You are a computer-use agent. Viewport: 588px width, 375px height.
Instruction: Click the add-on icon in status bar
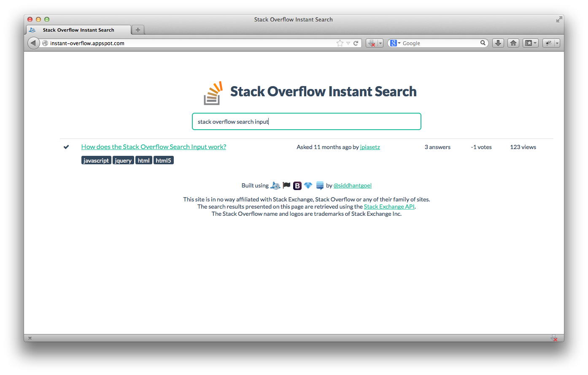pos(555,338)
